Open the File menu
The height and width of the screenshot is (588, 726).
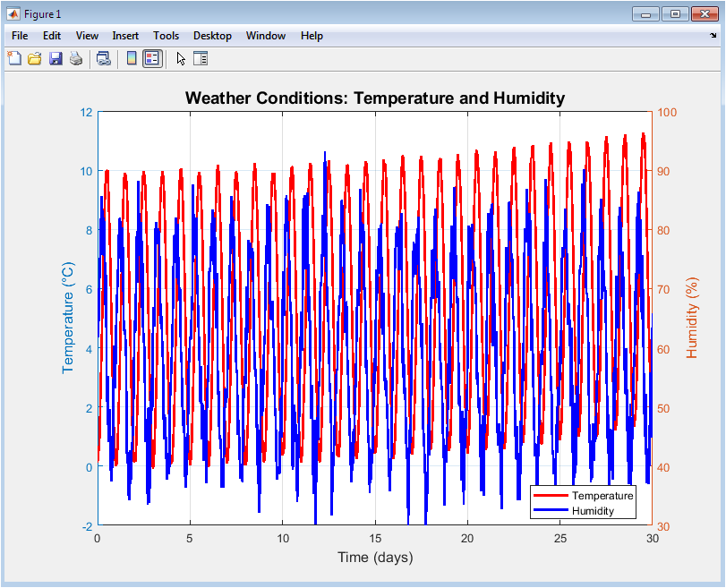20,36
